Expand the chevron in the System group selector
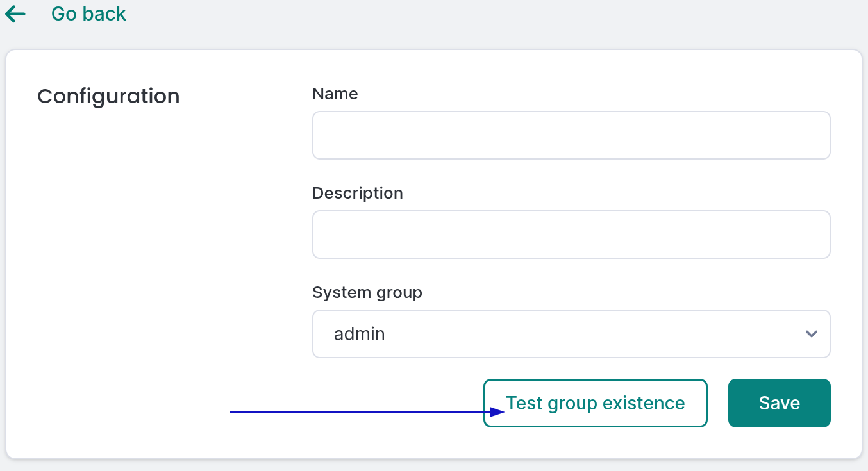Image resolution: width=868 pixels, height=471 pixels. (811, 334)
